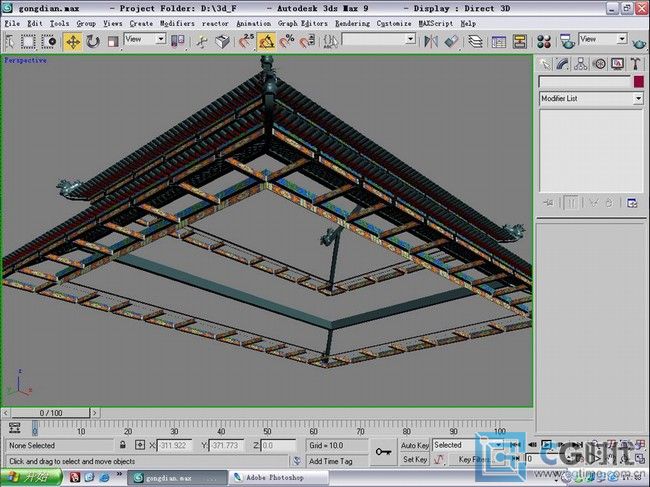Screen dimensions: 650x487
Task: Click the time slider showing 0 / 100
Action: pos(51,413)
